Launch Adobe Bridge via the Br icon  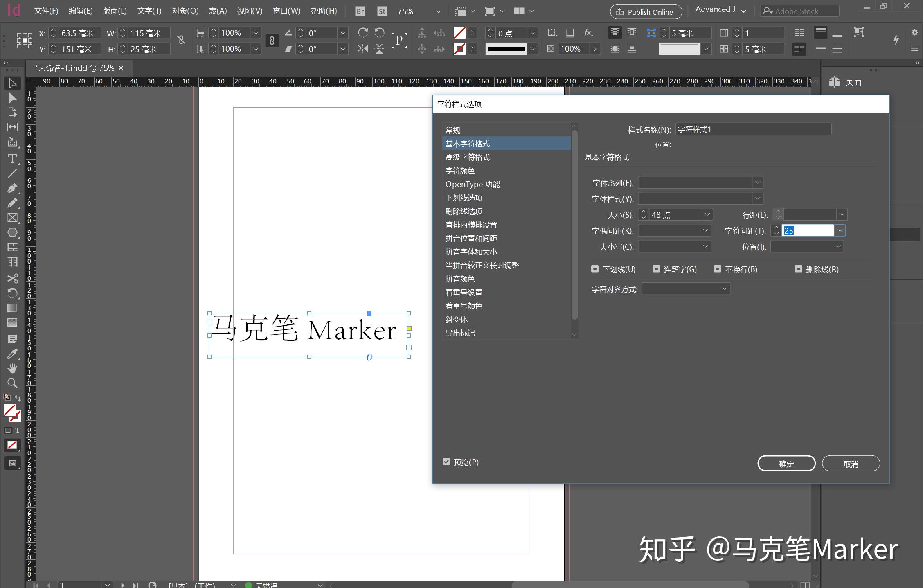[360, 11]
